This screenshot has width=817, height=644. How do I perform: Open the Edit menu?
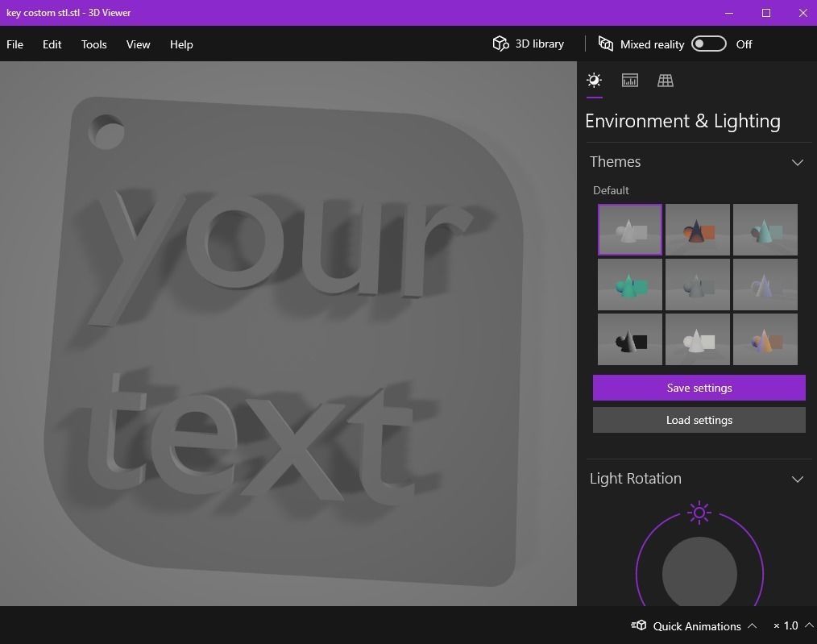coord(52,44)
